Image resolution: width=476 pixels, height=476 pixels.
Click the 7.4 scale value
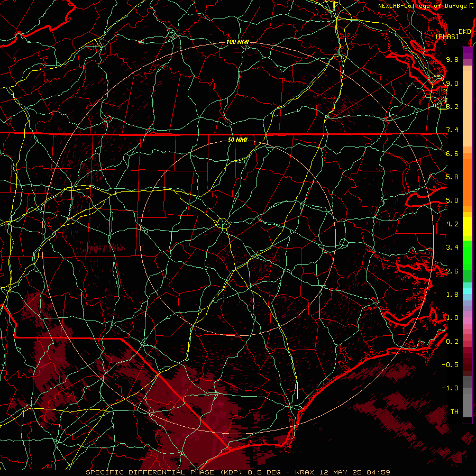click(x=452, y=130)
